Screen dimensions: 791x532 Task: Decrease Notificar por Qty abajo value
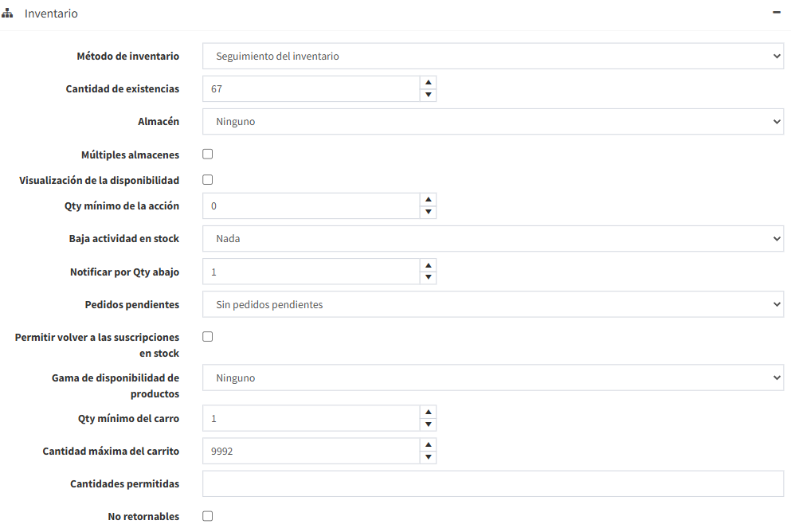pyautogui.click(x=429, y=277)
